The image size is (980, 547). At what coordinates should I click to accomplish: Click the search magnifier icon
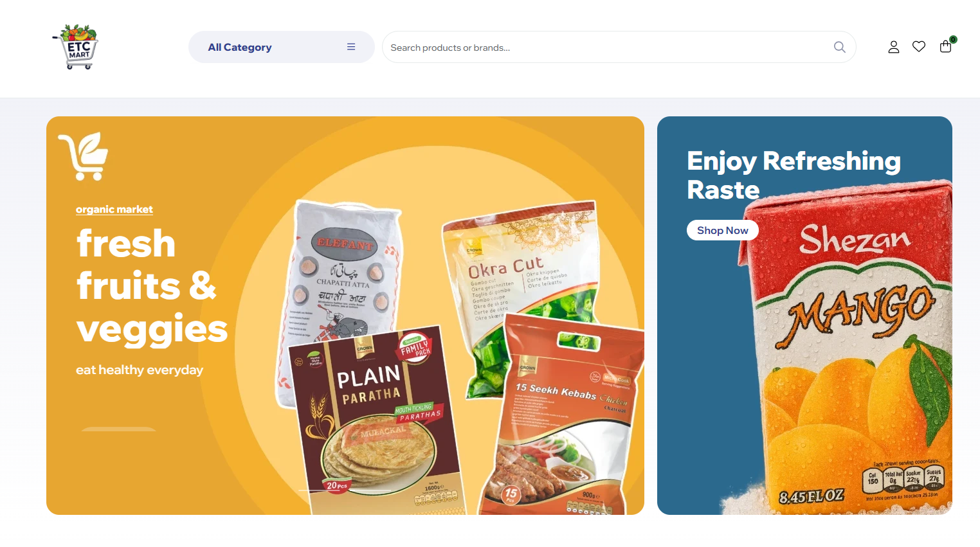click(839, 47)
